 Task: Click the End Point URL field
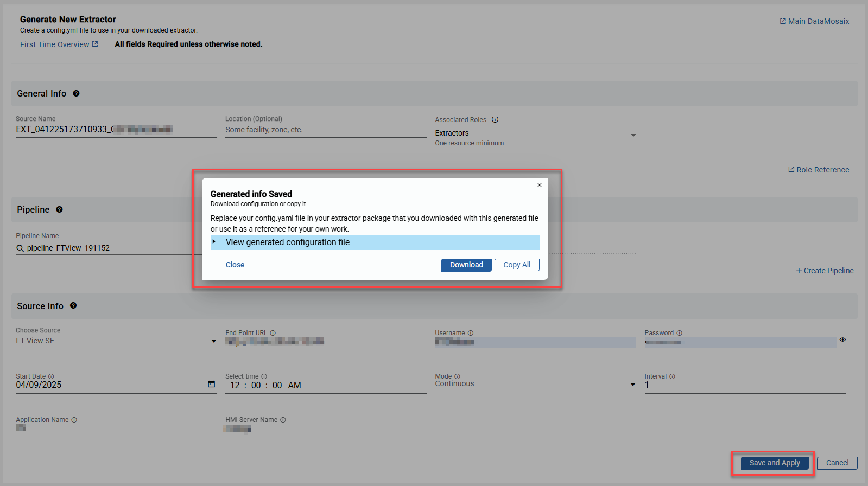(x=326, y=342)
